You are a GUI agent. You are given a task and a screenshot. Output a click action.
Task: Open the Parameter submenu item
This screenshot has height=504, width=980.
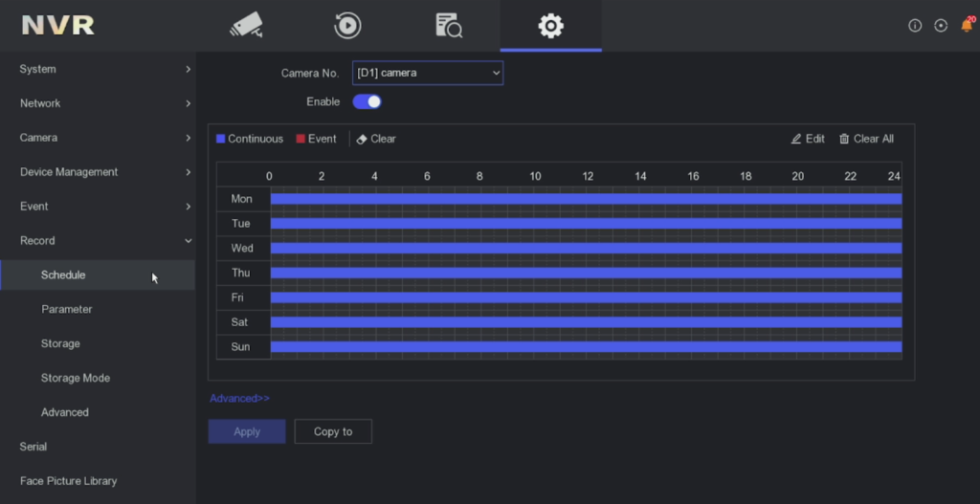coord(67,309)
